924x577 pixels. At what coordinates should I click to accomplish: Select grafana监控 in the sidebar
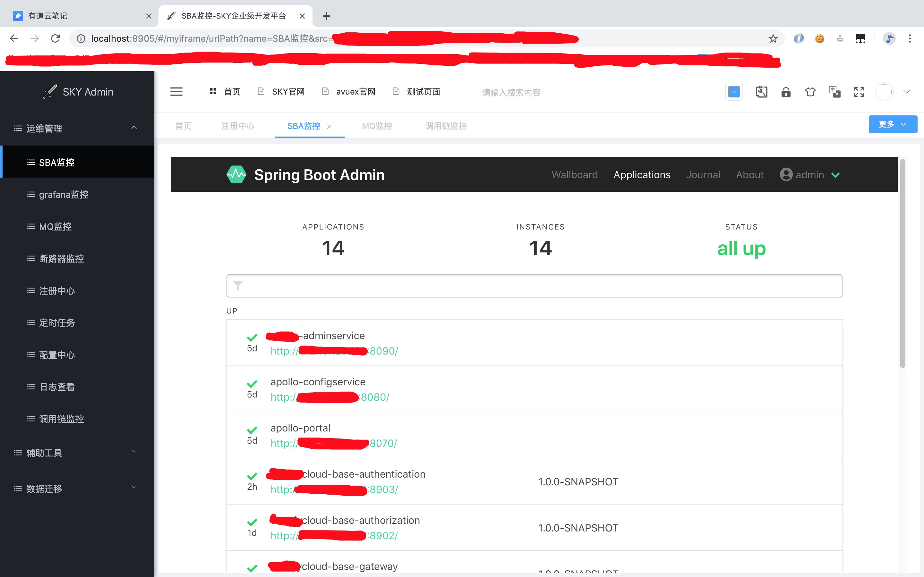click(x=64, y=195)
